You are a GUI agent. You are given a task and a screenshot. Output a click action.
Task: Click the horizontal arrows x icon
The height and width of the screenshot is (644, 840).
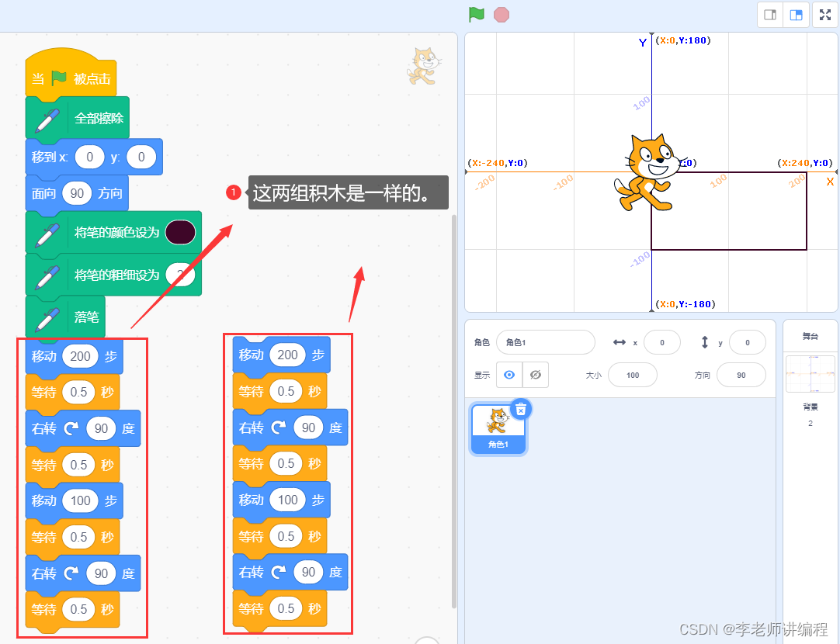point(620,342)
